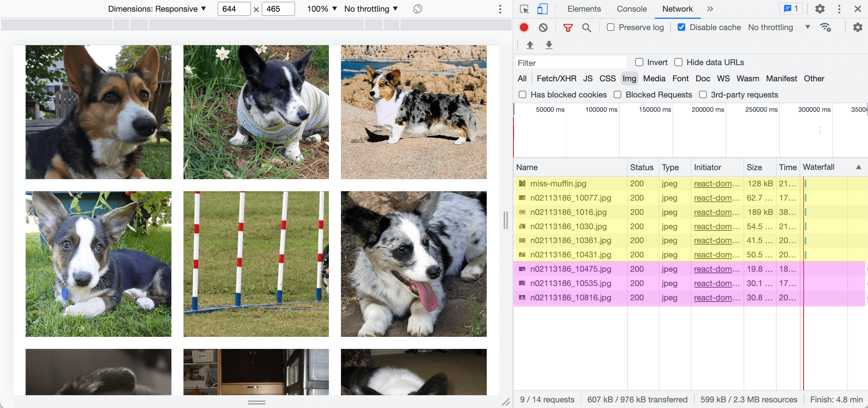Enable Has blocked cookies checkbox
Image resolution: width=868 pixels, height=408 pixels.
tap(523, 94)
